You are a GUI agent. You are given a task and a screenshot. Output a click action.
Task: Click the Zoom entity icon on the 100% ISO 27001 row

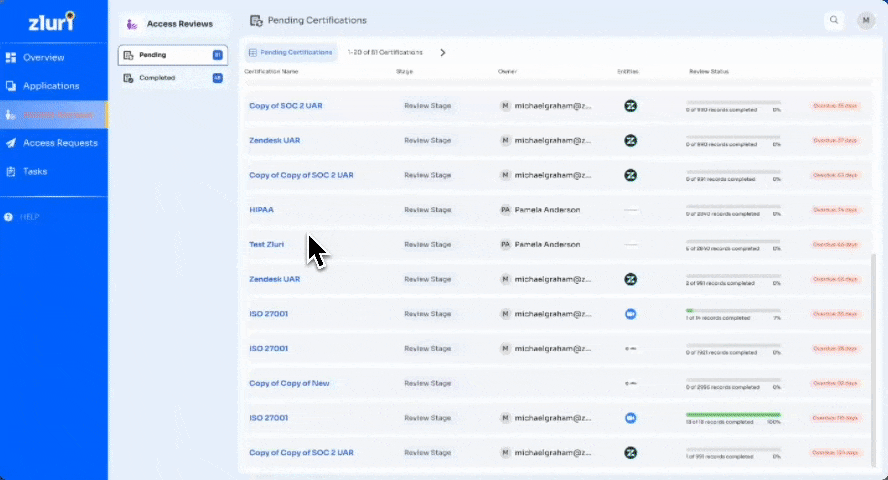click(630, 418)
